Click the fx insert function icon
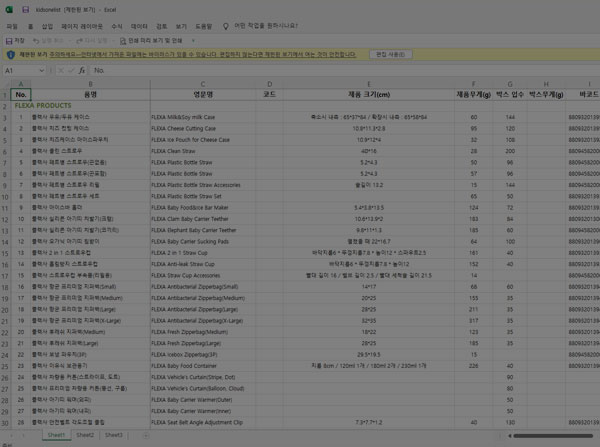The width and height of the screenshot is (600, 447). click(x=82, y=70)
